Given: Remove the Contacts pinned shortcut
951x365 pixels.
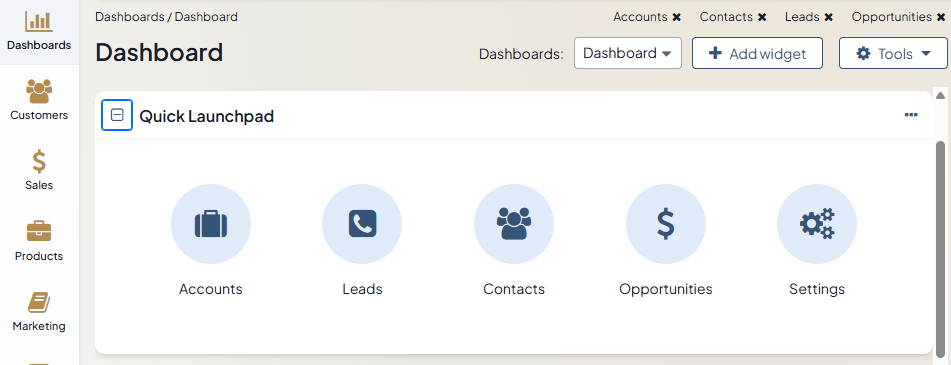Looking at the screenshot, I should coord(762,17).
